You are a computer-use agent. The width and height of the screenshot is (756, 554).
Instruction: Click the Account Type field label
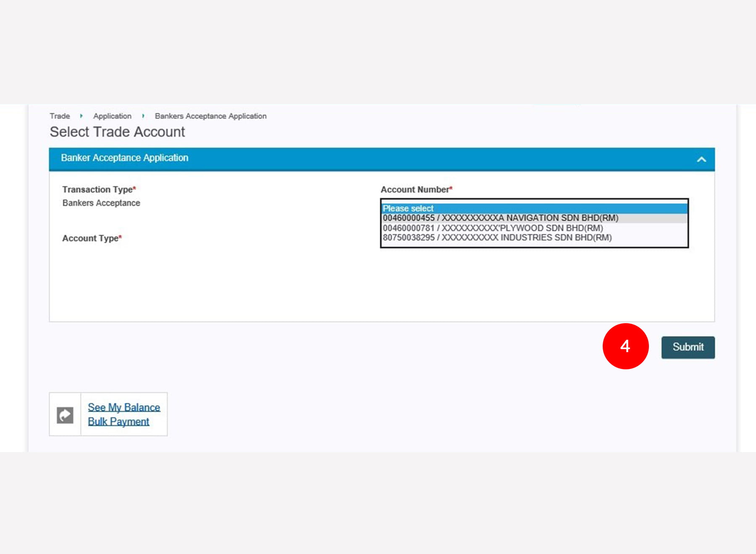(x=92, y=238)
